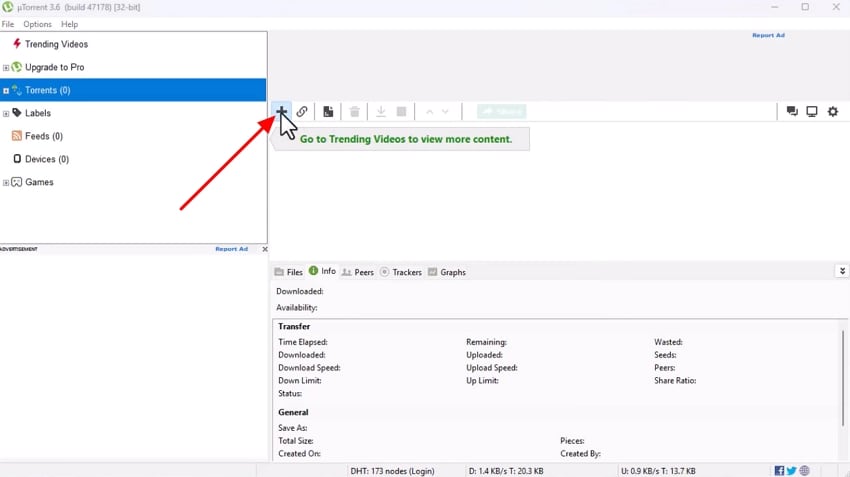Switch to the Trackers tab
The width and height of the screenshot is (850, 477).
(x=401, y=272)
